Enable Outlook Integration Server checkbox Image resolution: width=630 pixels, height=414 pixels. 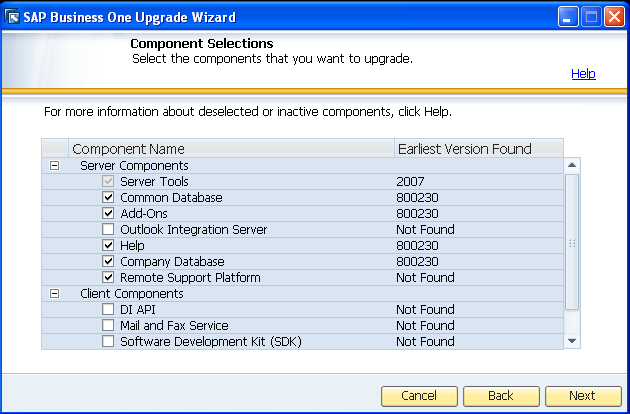(x=108, y=230)
